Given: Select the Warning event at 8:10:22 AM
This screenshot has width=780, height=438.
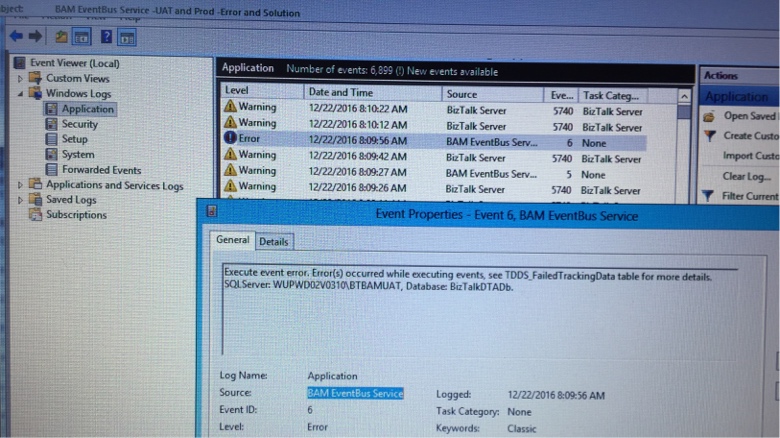Looking at the screenshot, I should [x=434, y=109].
